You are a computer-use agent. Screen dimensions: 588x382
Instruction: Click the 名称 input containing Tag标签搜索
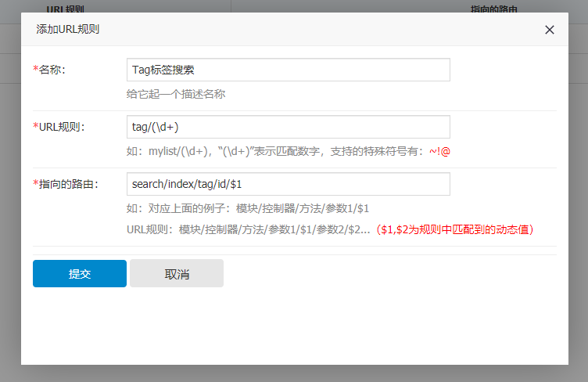(x=288, y=70)
